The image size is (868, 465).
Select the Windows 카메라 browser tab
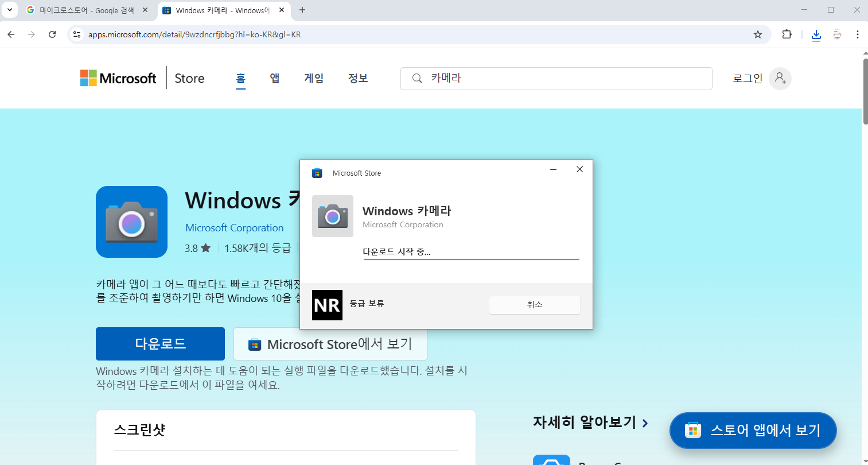point(224,10)
